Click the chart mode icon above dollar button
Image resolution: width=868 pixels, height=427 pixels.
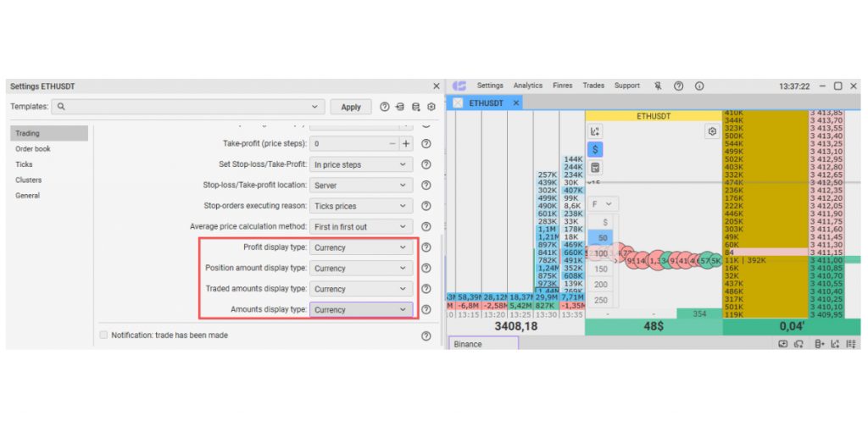pos(595,130)
